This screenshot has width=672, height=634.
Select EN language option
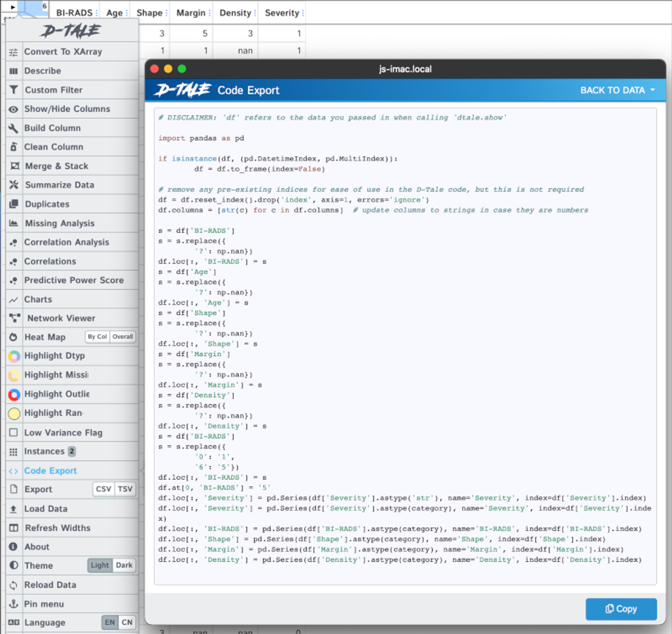pos(110,623)
